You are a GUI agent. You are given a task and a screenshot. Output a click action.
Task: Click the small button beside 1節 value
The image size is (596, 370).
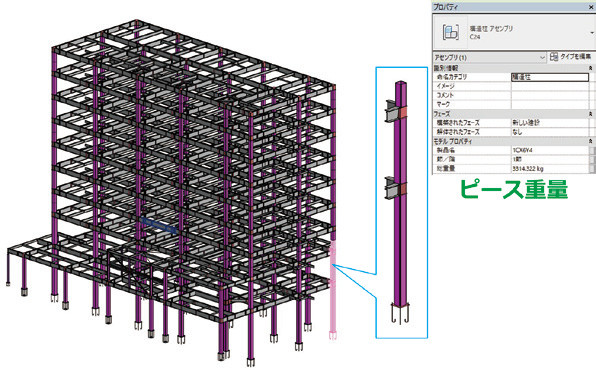pyautogui.click(x=592, y=159)
